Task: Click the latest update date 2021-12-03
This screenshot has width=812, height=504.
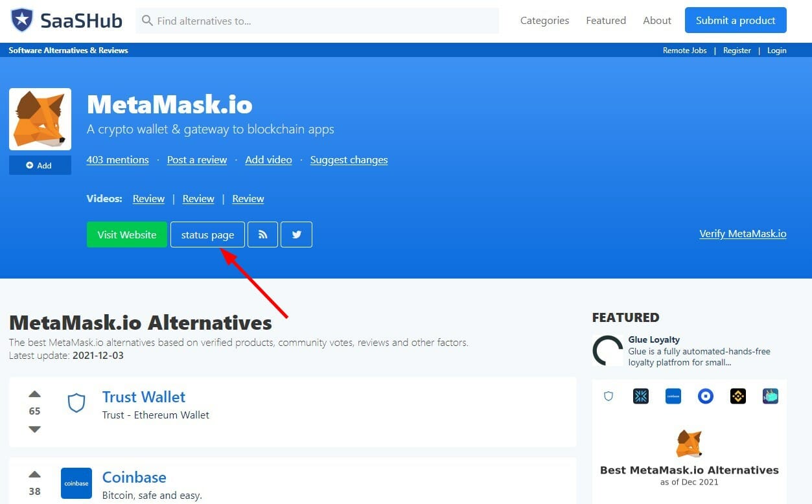Action: pos(98,356)
